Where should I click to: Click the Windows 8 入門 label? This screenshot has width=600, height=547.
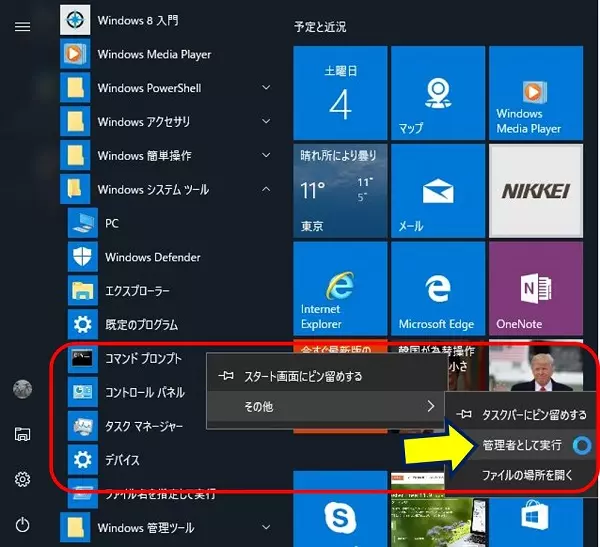point(138,20)
